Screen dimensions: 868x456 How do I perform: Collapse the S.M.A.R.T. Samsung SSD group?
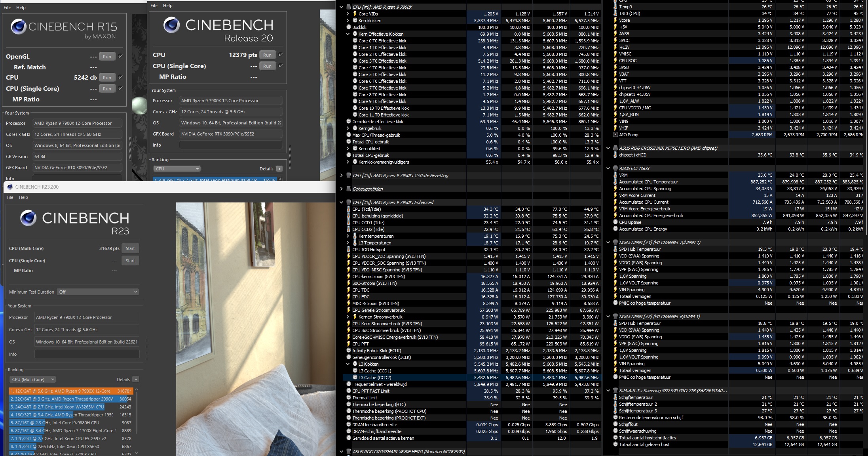coord(608,391)
